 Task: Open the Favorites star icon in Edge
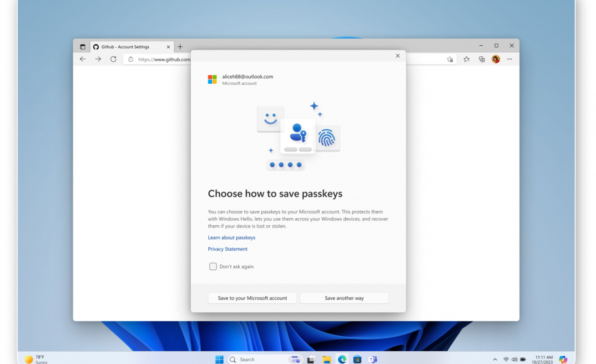click(466, 59)
